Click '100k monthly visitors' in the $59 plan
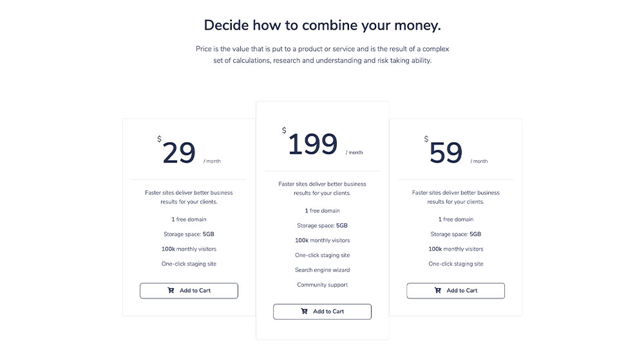The image size is (644, 357). pyautogui.click(x=456, y=249)
